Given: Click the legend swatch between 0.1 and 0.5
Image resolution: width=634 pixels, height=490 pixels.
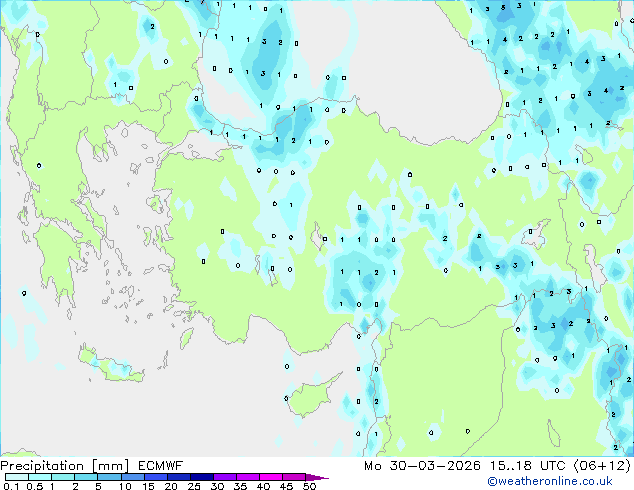Looking at the screenshot, I should coord(17,477).
